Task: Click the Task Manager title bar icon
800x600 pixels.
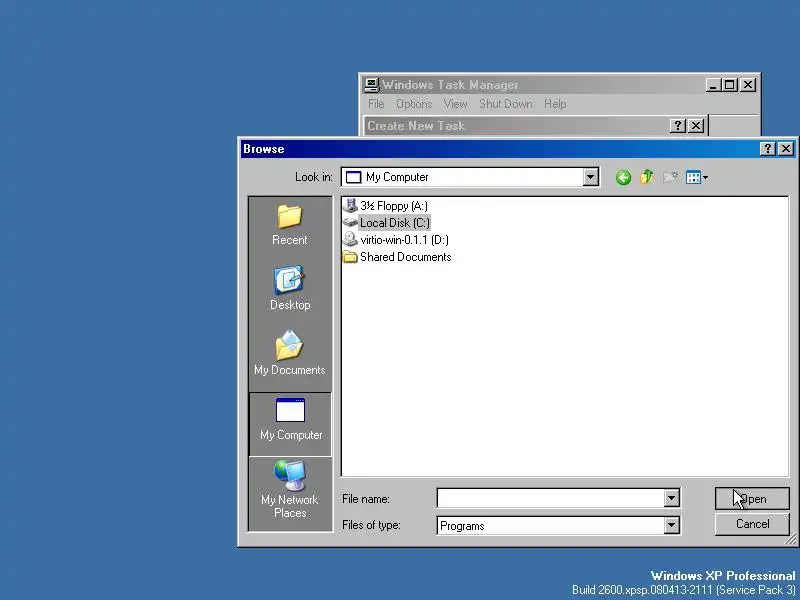Action: click(371, 85)
